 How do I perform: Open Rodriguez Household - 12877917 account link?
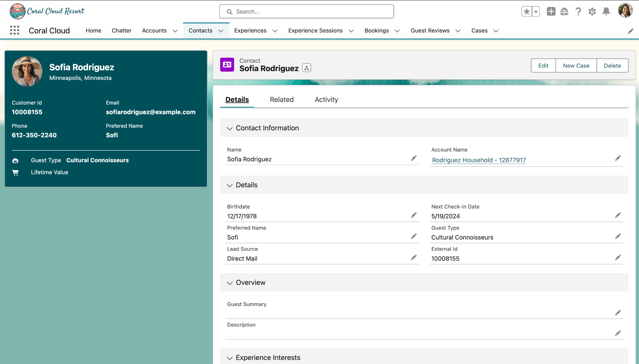coord(479,160)
